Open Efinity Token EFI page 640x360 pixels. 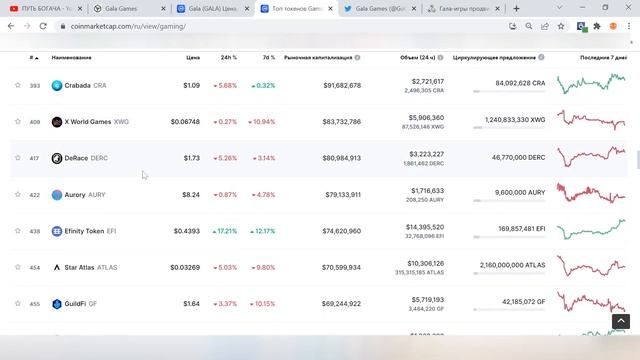coord(90,231)
